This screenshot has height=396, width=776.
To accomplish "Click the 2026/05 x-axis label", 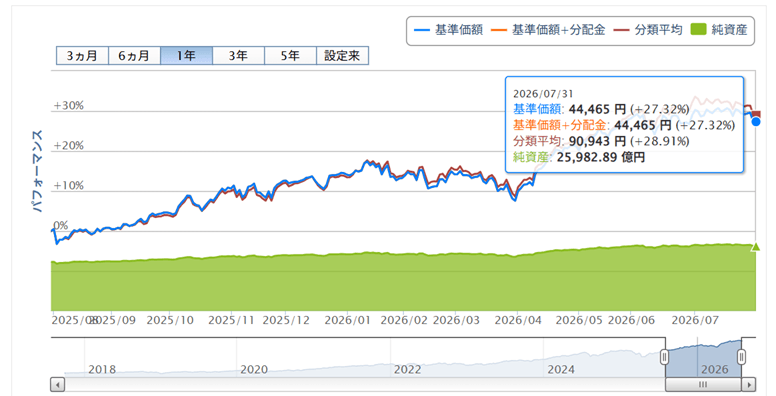I will click(x=579, y=320).
